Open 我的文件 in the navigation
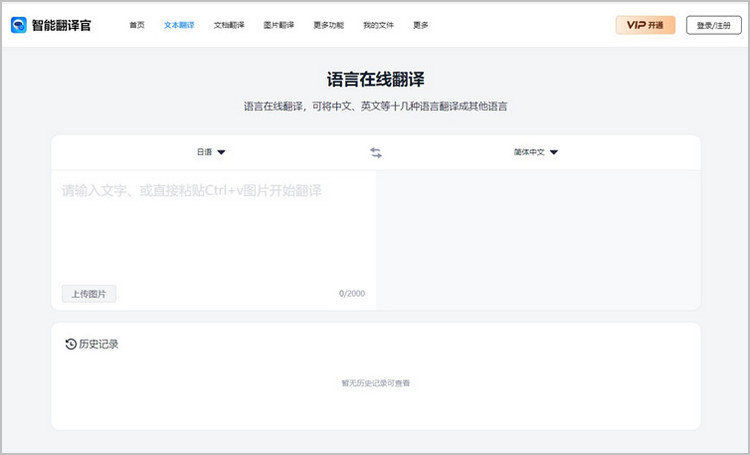 (378, 25)
